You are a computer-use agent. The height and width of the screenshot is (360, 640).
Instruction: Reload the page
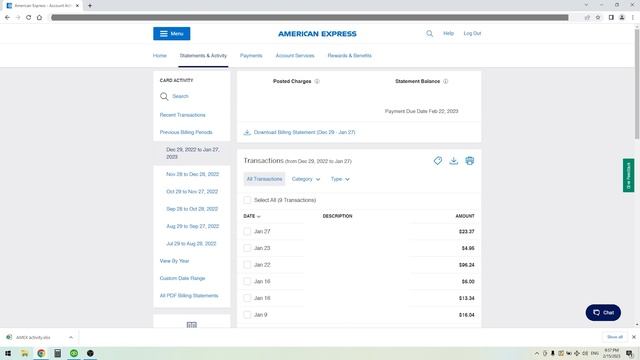click(x=29, y=18)
